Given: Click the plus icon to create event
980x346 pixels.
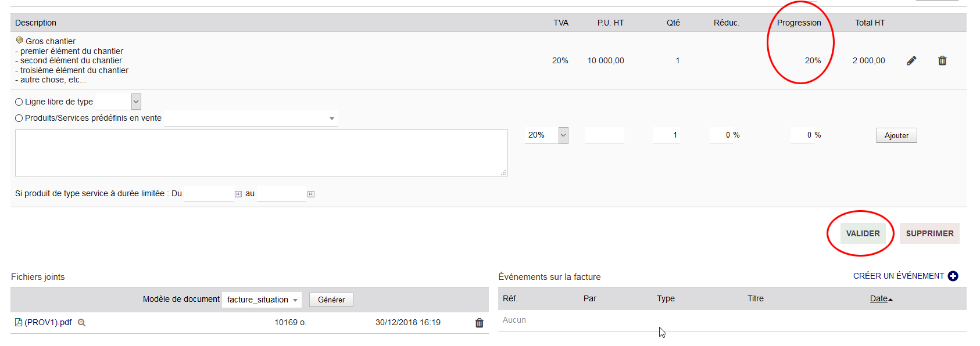Looking at the screenshot, I should [953, 276].
